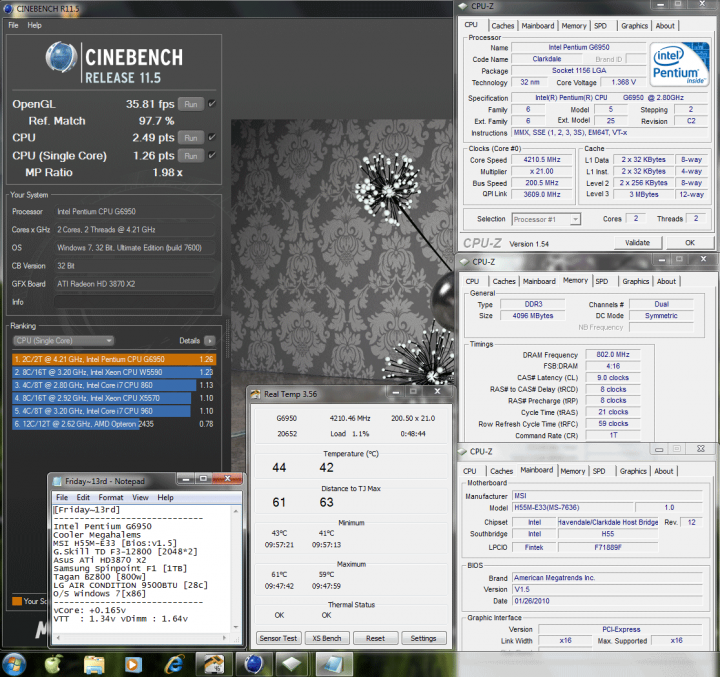Click Validate in CPU-Z
The width and height of the screenshot is (720, 677).
[637, 243]
